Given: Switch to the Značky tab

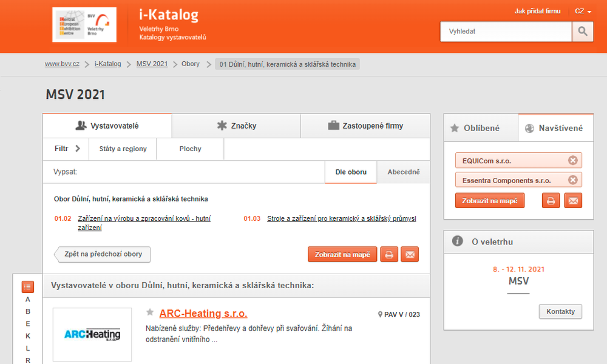Looking at the screenshot, I should (236, 126).
